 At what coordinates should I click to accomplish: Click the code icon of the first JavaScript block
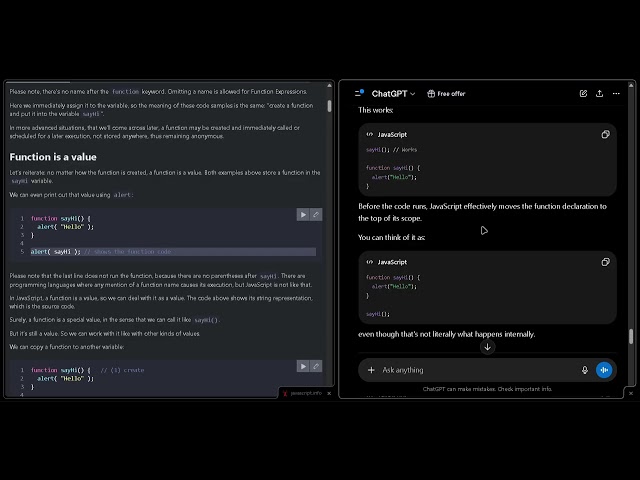[369, 134]
